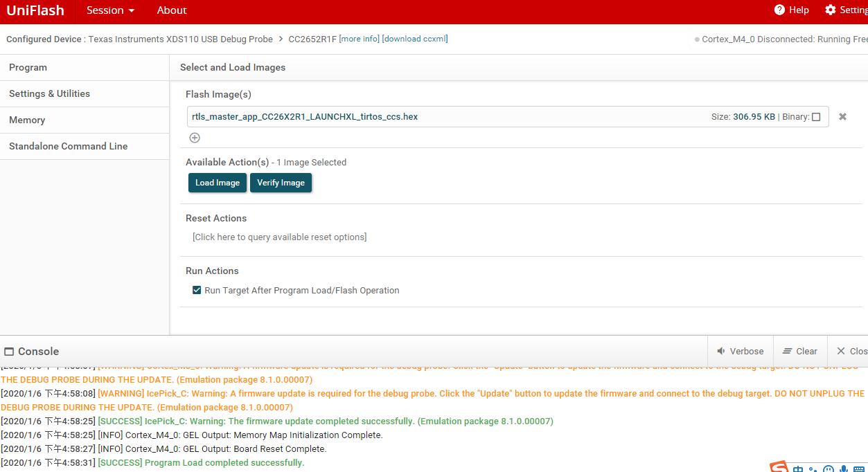
Task: Open Help from the top bar
Action: click(x=791, y=10)
